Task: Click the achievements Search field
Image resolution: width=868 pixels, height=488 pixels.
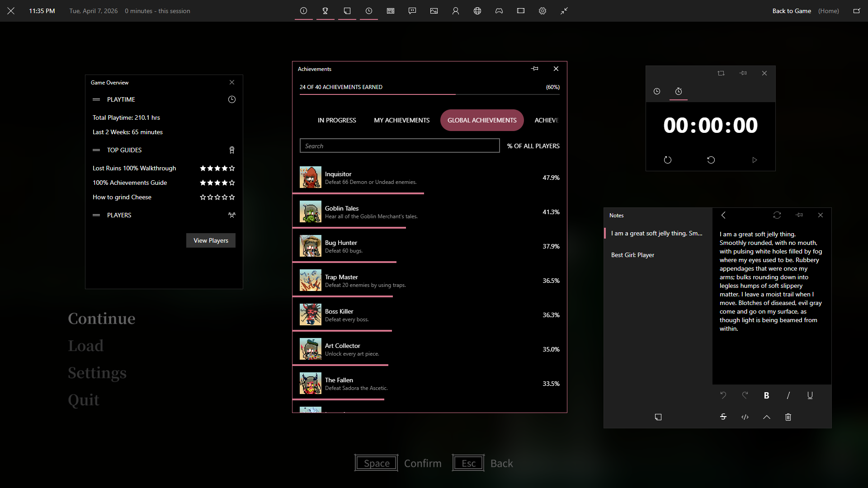Action: point(399,146)
